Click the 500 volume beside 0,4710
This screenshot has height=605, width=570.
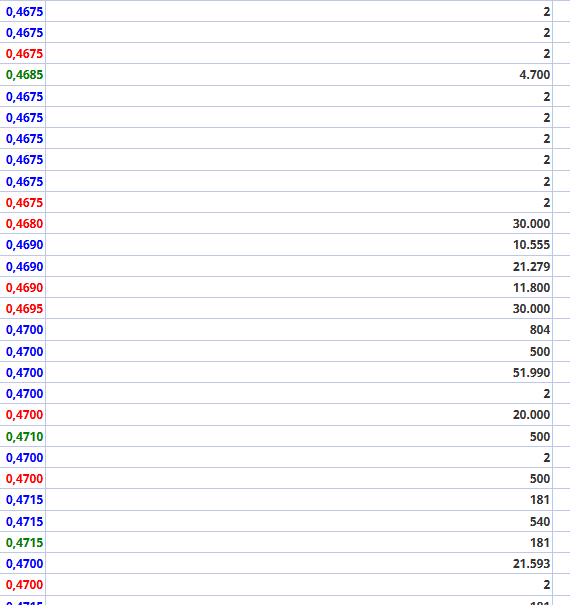pos(299,436)
